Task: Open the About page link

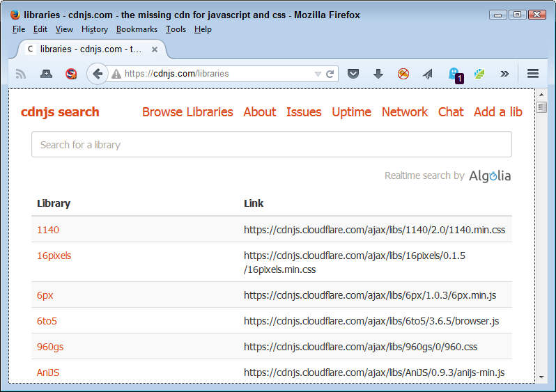Action: click(x=260, y=112)
